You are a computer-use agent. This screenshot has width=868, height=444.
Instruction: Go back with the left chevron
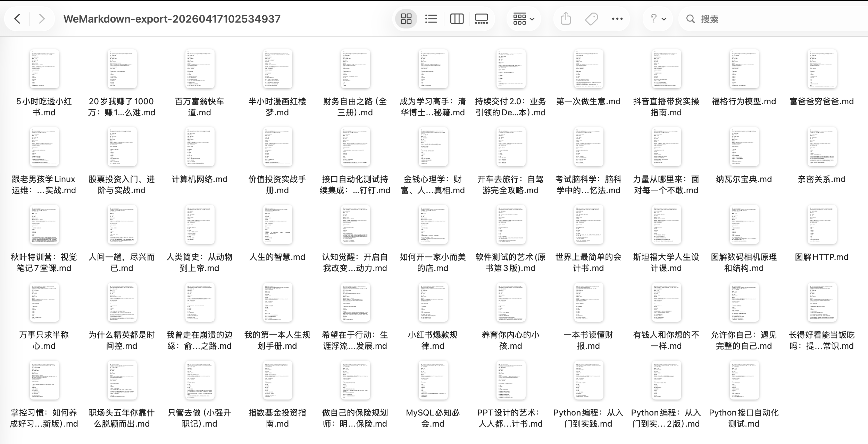click(x=17, y=19)
